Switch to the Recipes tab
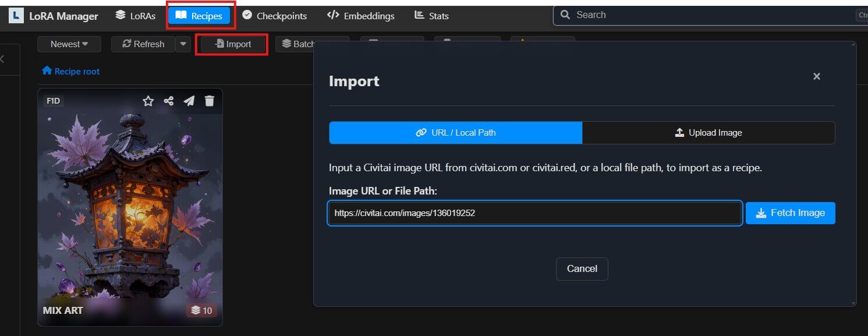The image size is (868, 336). 199,16
